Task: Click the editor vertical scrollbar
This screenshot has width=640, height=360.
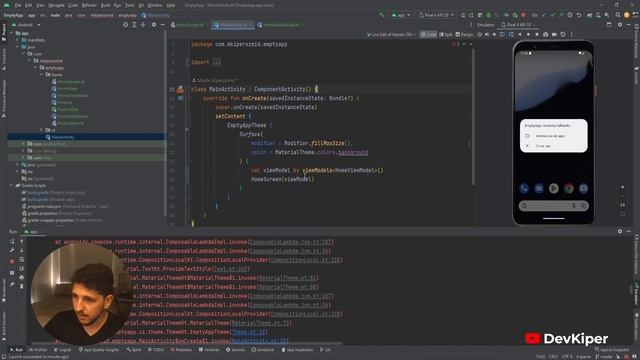Action: pyautogui.click(x=473, y=116)
